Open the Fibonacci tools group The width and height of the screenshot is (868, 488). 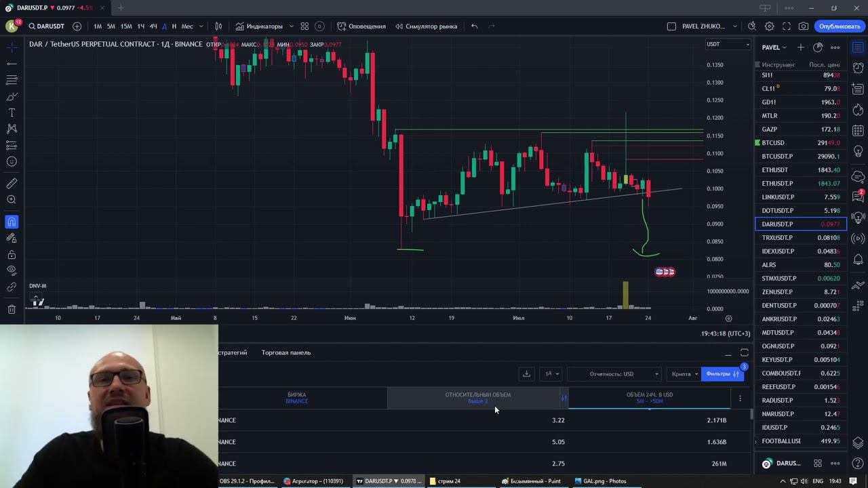(12, 80)
